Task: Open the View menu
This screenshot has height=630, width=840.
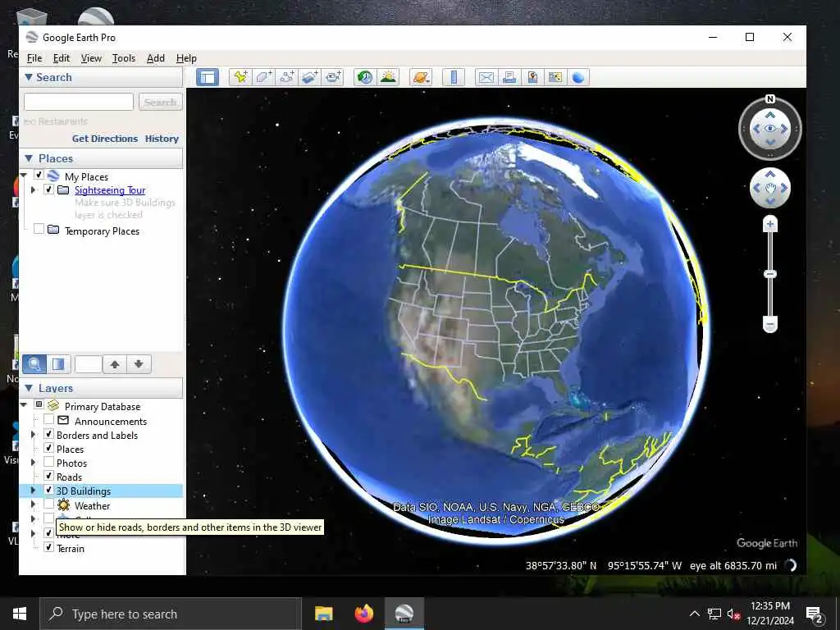Action: (x=91, y=58)
